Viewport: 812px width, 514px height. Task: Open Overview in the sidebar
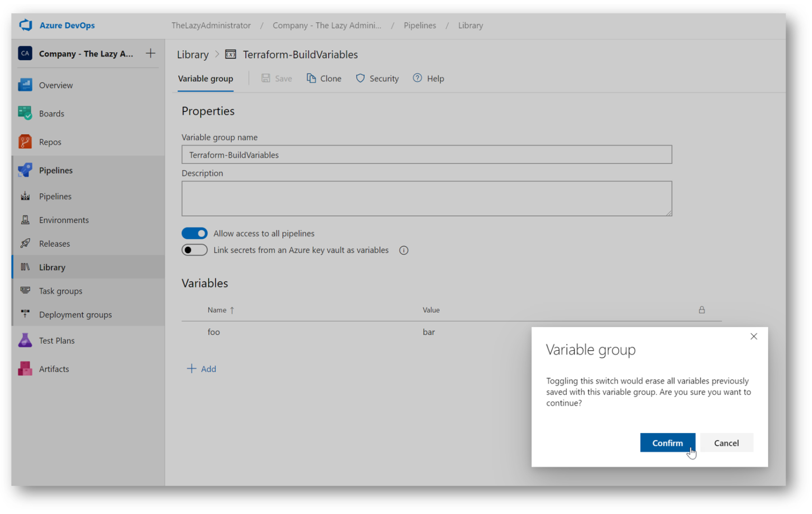click(56, 85)
